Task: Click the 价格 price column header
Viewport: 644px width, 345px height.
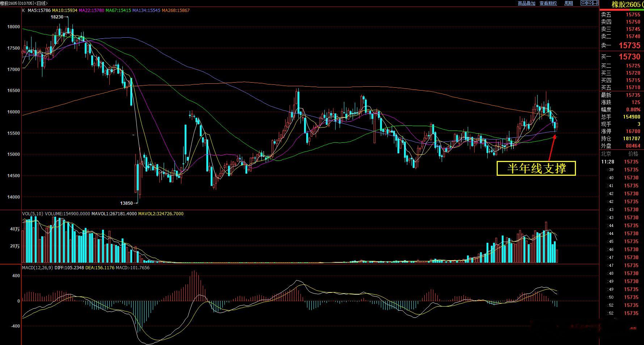Action: click(633, 154)
